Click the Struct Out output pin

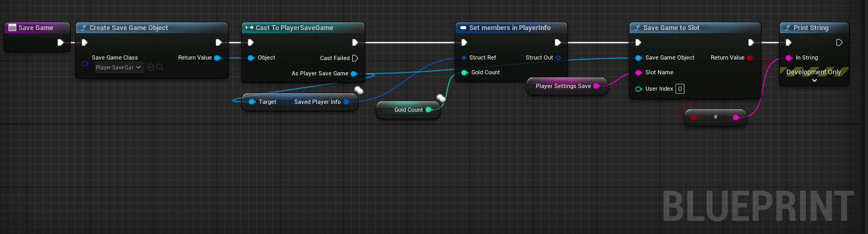(558, 57)
